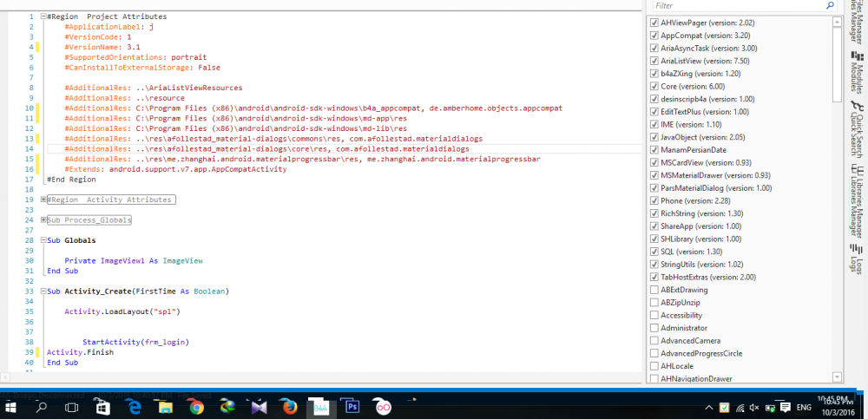868x419 pixels.
Task: Uncheck the AppCompat library
Action: [654, 36]
